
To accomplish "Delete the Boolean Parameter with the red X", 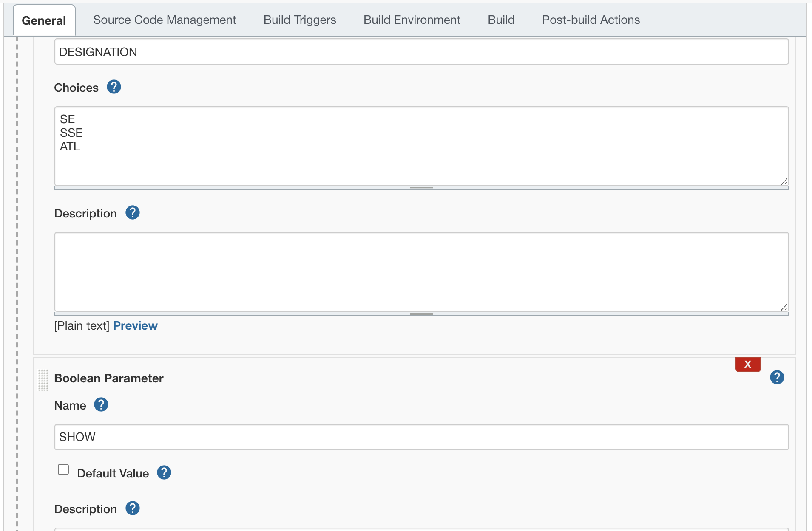I will 748,364.
